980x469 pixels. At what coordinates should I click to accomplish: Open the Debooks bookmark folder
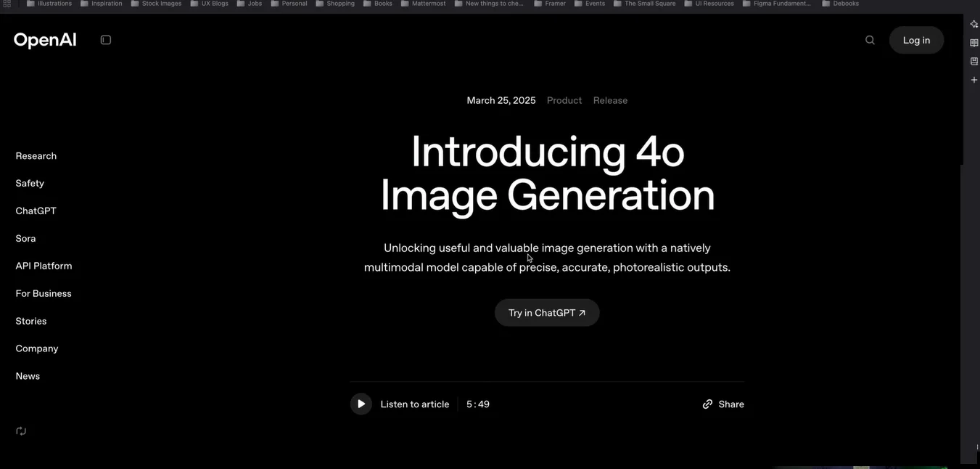[x=841, y=4]
